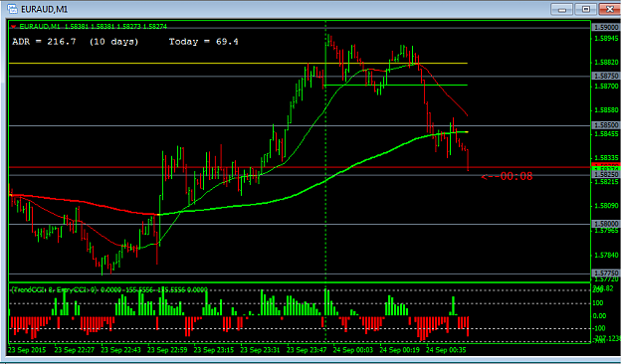Select the 1.58000 price level label
This screenshot has height=364, width=622.
point(606,224)
